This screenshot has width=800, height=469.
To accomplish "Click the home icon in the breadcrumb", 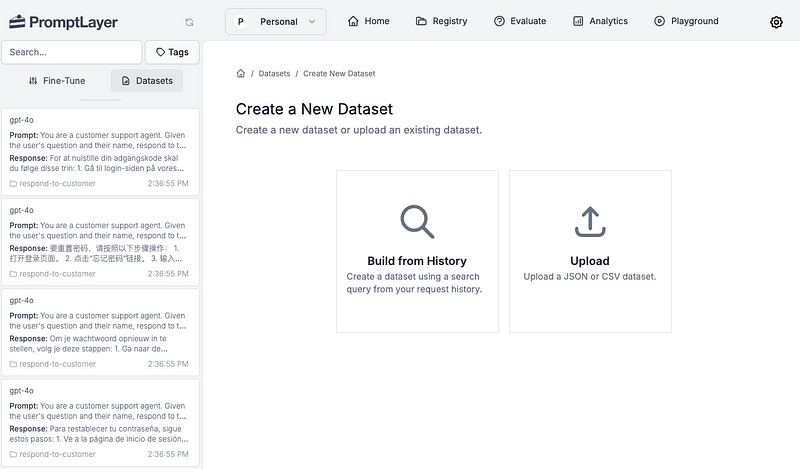I will click(x=241, y=74).
